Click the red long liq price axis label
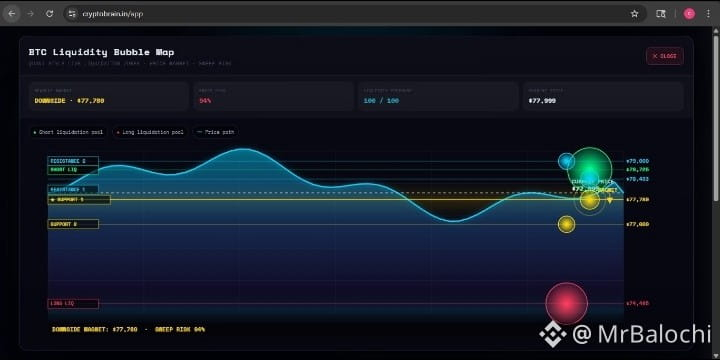Viewport: 720px width, 360px height. pyautogui.click(x=637, y=304)
